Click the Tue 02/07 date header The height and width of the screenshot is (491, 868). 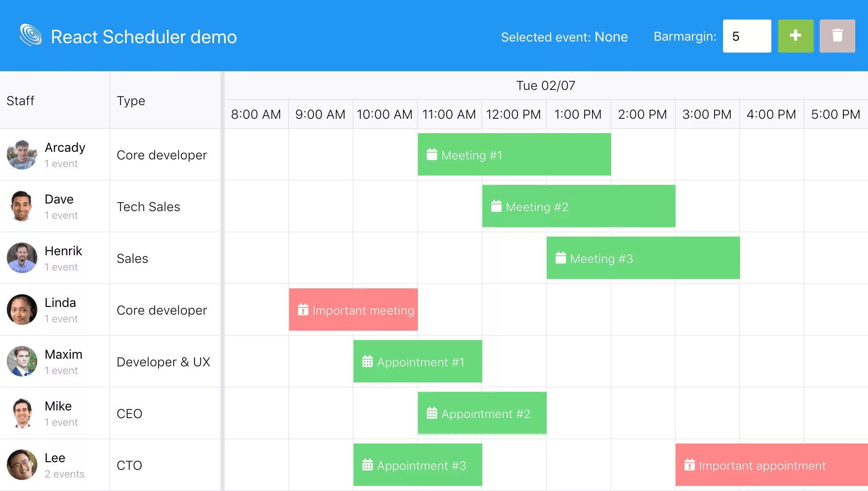[545, 86]
